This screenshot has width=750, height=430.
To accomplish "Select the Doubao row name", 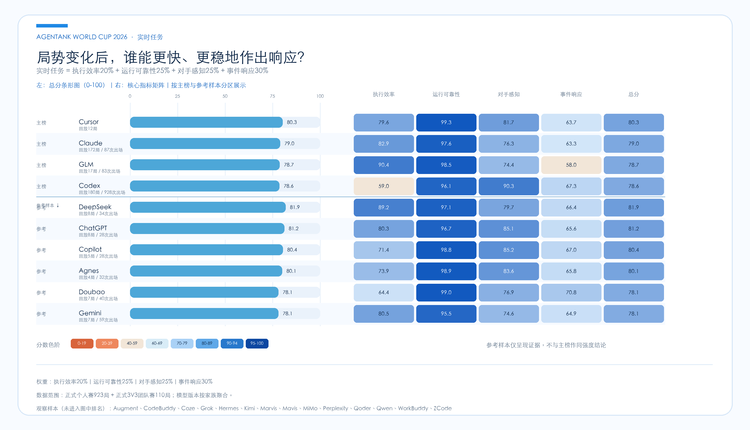I will [x=91, y=291].
